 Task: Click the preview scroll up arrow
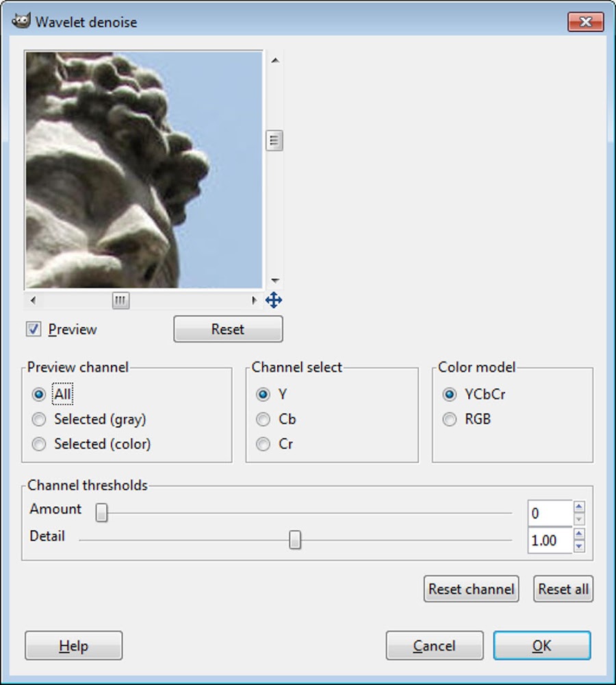(275, 60)
